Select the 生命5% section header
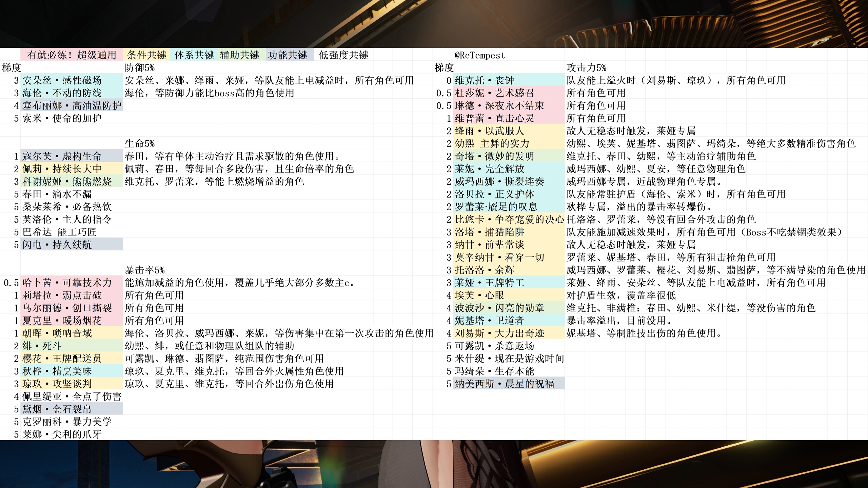The image size is (868, 488). (140, 144)
